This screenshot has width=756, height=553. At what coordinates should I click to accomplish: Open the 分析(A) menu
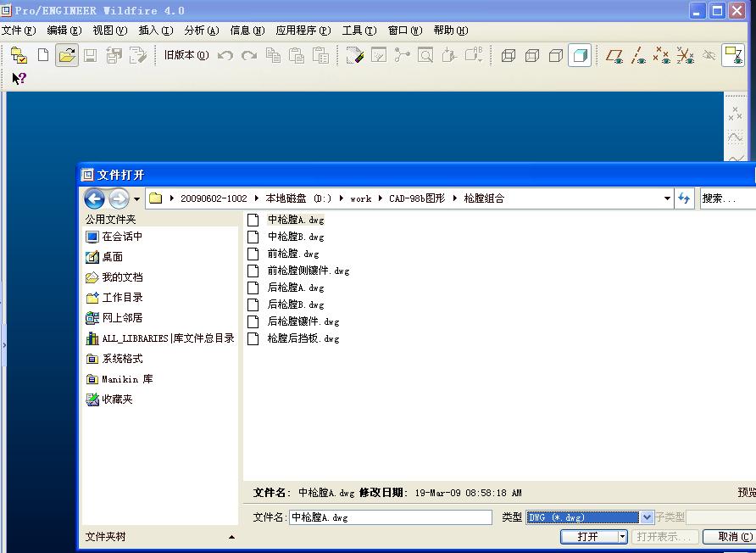pyautogui.click(x=202, y=31)
